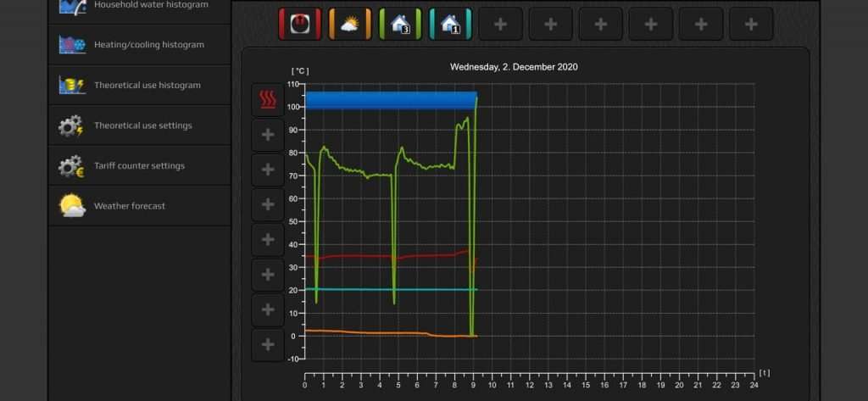Viewport: 868px width, 401px height.
Task: Open Theoretical use histogram menu item
Action: coord(139,86)
